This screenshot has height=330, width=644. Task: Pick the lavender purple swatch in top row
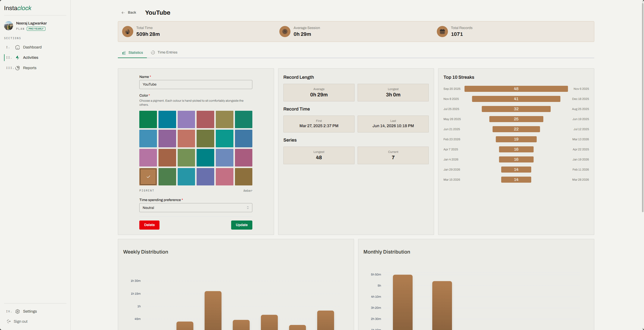(186, 120)
